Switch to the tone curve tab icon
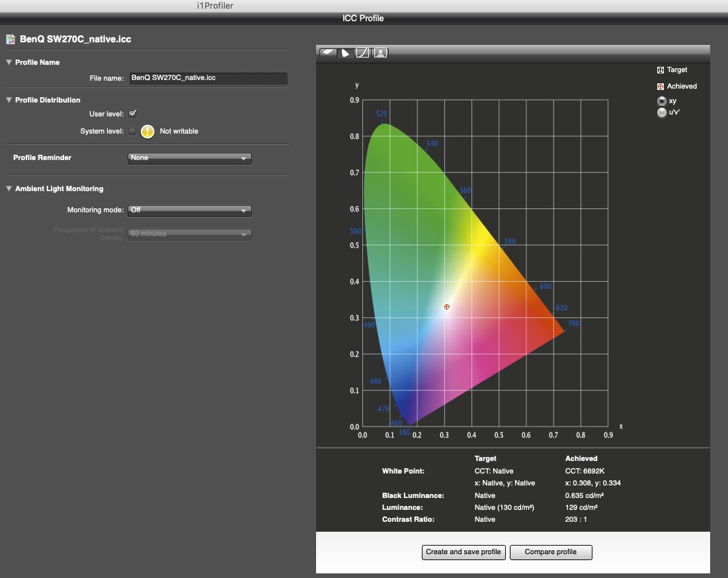This screenshot has height=578, width=728. click(x=362, y=53)
